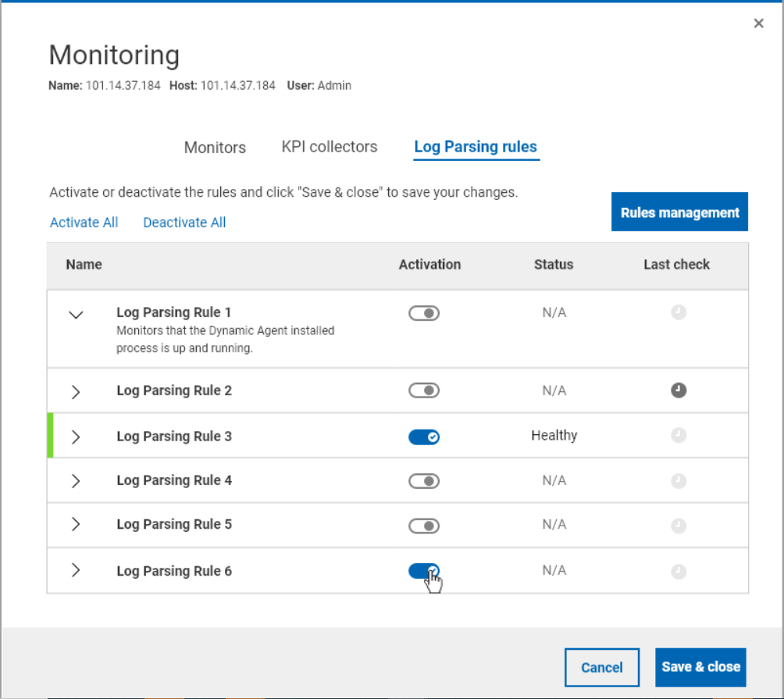
Task: Expand Log Parsing Rule 4 chevron
Action: tap(76, 481)
